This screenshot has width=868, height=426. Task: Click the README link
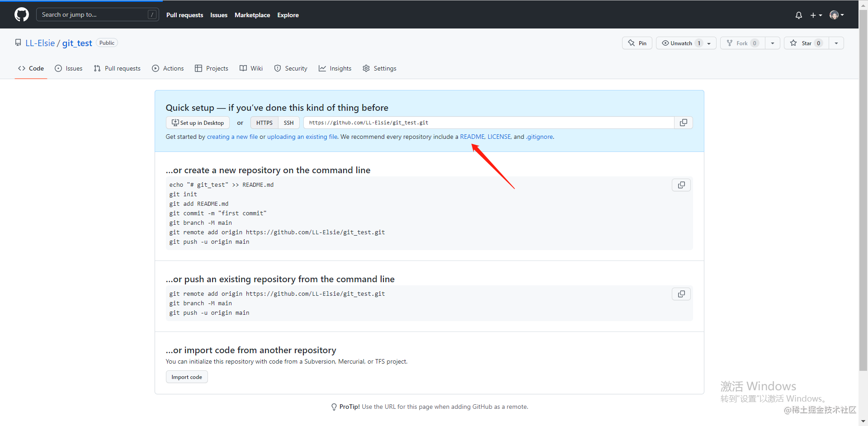pyautogui.click(x=472, y=137)
